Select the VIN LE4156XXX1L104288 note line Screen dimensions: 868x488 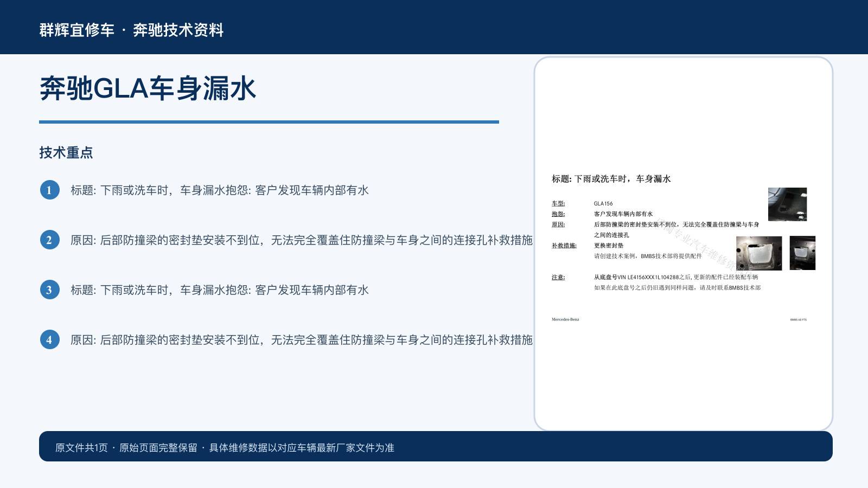coord(676,277)
